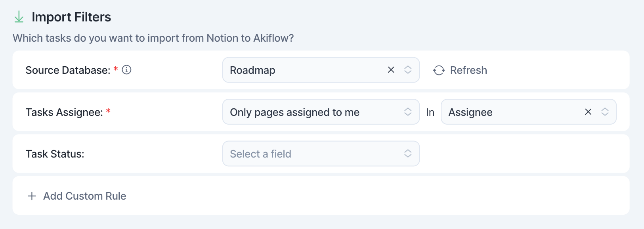Click the circular refresh arrows icon
This screenshot has width=644, height=229.
(x=439, y=70)
